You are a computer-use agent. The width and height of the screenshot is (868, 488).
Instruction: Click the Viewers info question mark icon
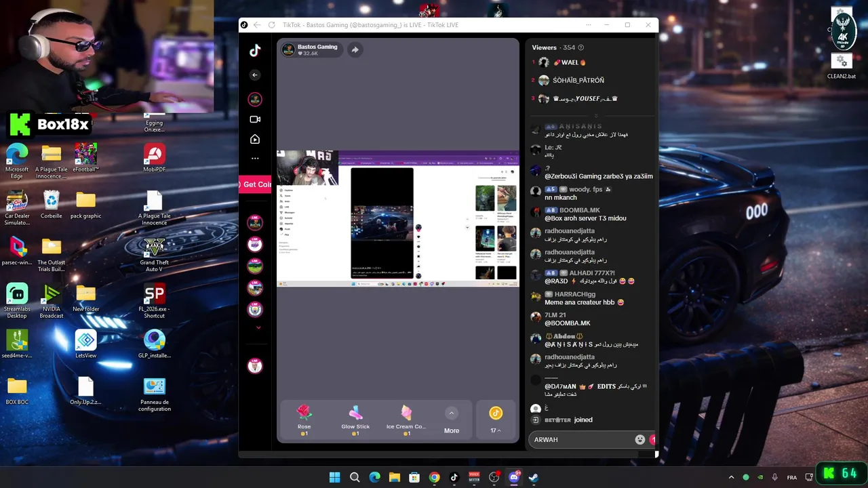coord(580,47)
